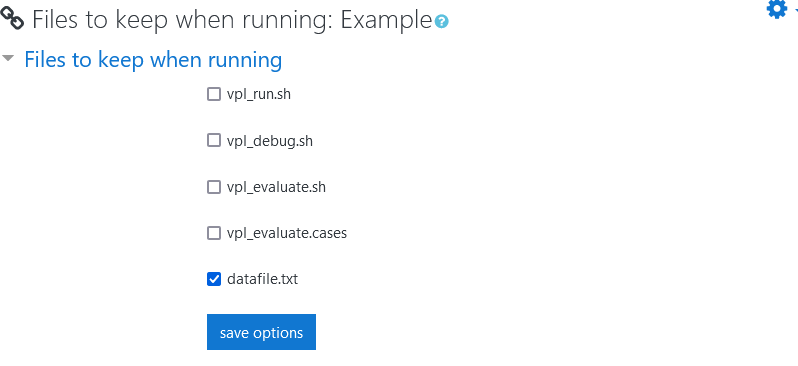Enable the vpl_debug.sh checkbox

214,140
